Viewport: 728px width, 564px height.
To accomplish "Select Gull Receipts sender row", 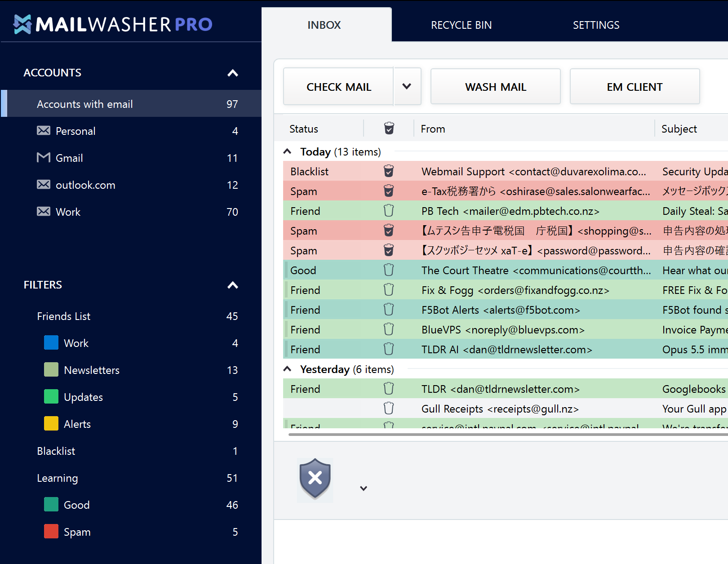I will point(500,409).
